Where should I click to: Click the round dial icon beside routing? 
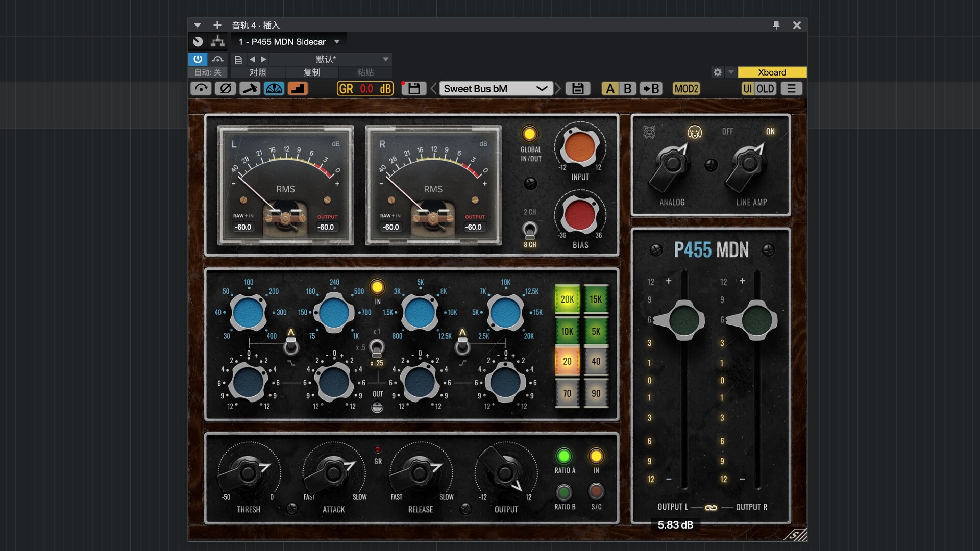(198, 42)
